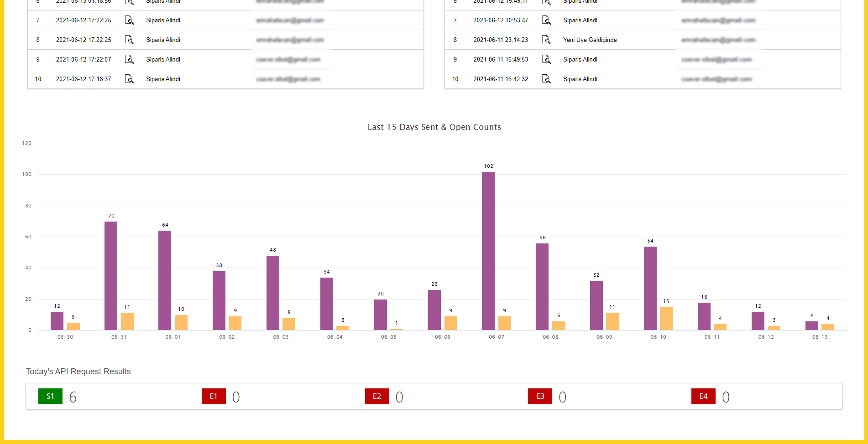The height and width of the screenshot is (444, 868).
Task: Click the purple 102 bar for 06-07
Action: coord(488,251)
